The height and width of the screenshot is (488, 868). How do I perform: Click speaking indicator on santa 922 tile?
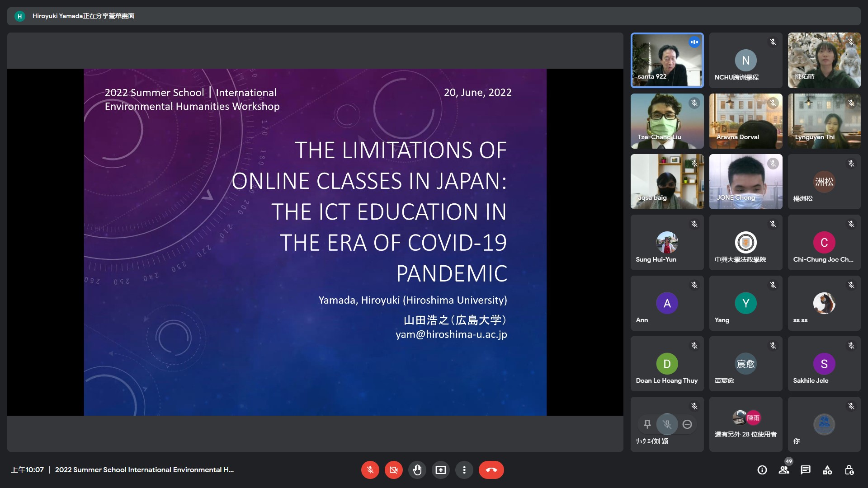pos(694,42)
